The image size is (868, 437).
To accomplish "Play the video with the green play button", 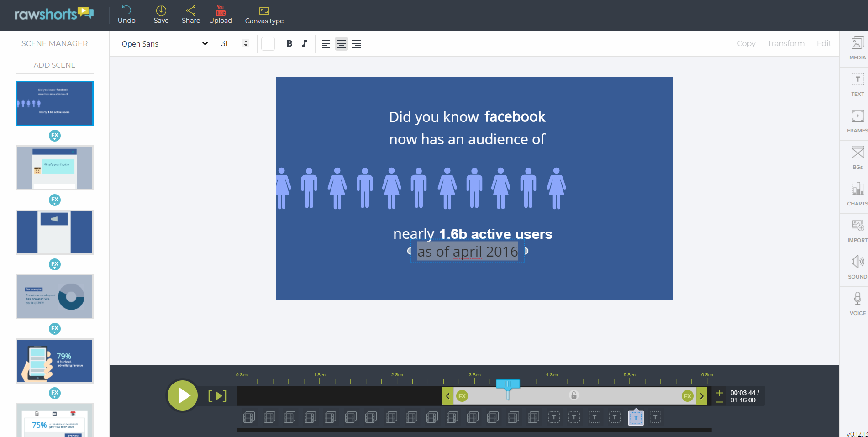I will (x=183, y=395).
